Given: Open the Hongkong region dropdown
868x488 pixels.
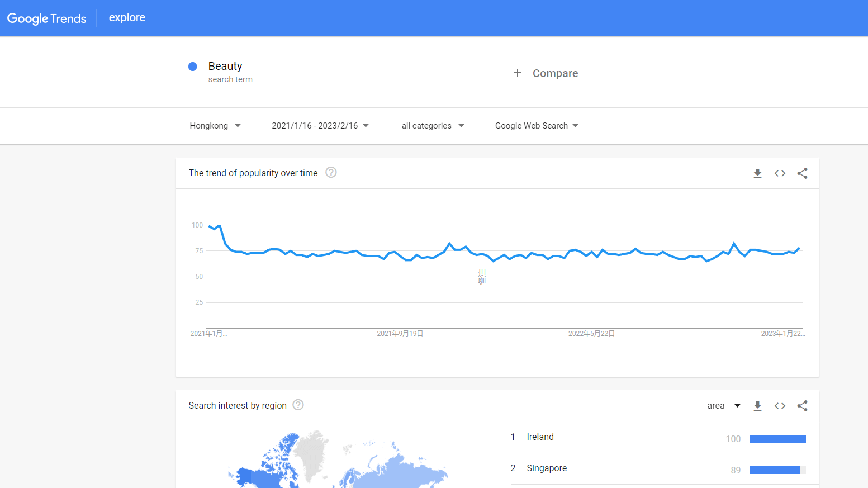Looking at the screenshot, I should point(215,126).
